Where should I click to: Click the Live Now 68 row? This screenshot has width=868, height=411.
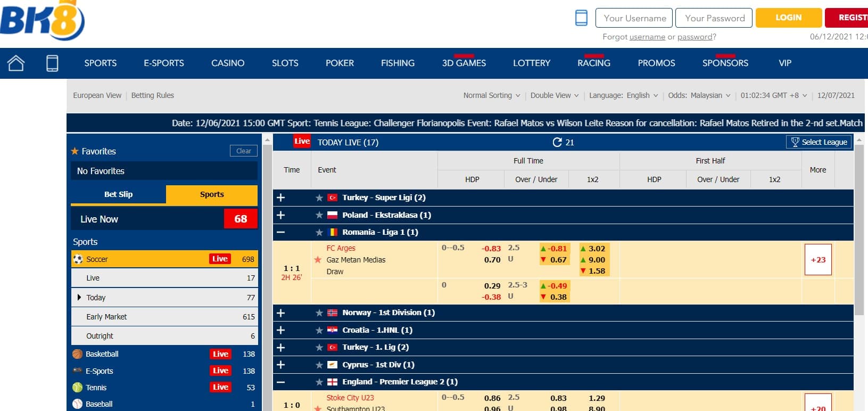(x=164, y=219)
